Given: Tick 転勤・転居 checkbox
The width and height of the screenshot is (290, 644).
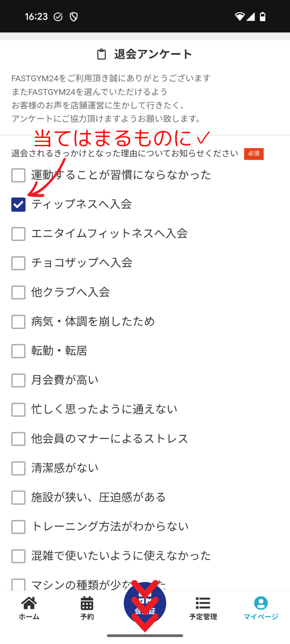Looking at the screenshot, I should click(x=18, y=351).
